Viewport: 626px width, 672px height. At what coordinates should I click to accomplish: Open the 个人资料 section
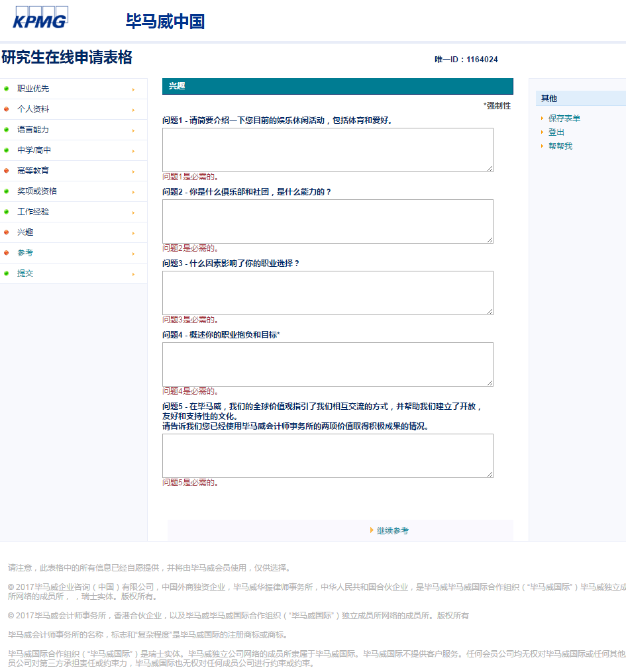(x=33, y=109)
